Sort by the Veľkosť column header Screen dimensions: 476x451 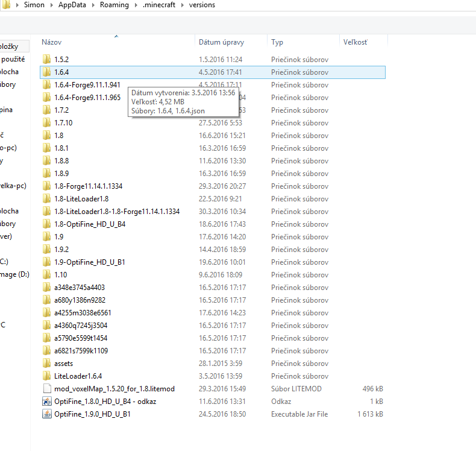pos(355,43)
